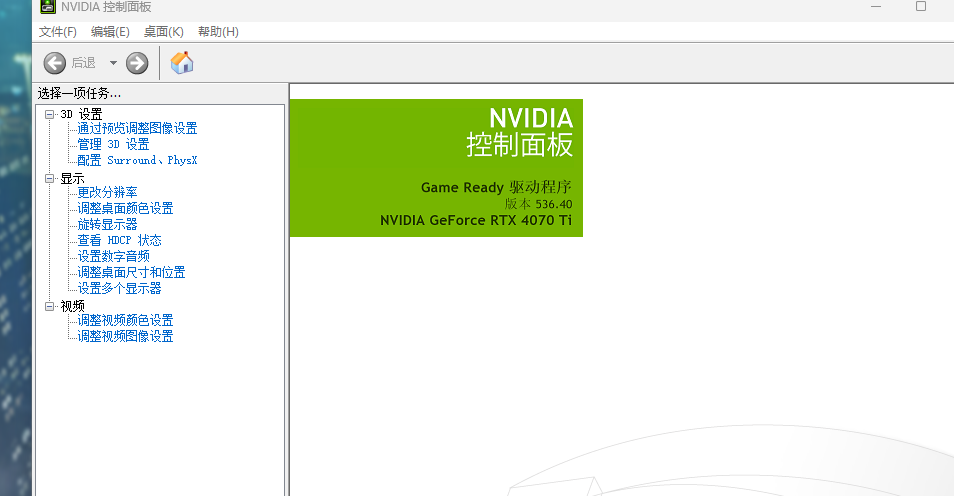
Task: Select 调整桌面颜色设置 task
Action: pos(125,208)
